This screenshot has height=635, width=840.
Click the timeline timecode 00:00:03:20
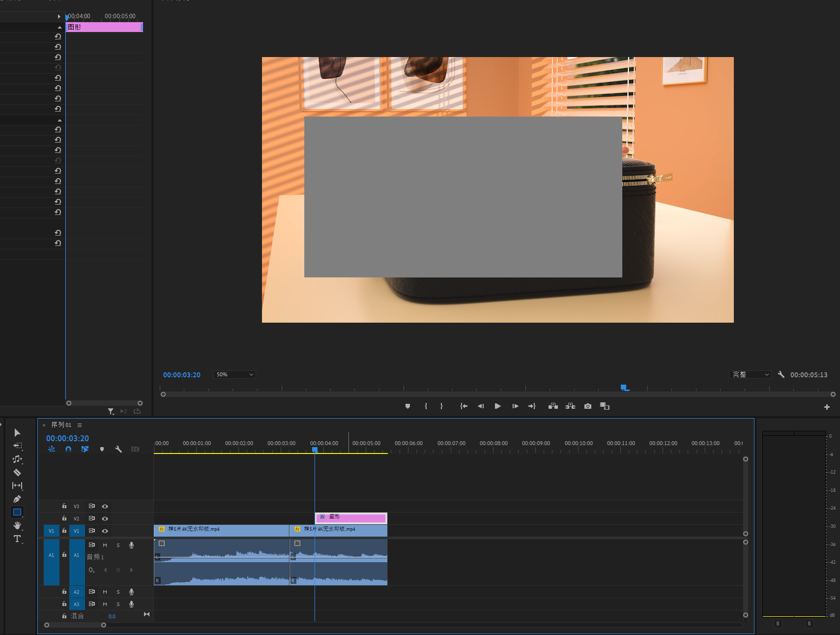pos(67,438)
